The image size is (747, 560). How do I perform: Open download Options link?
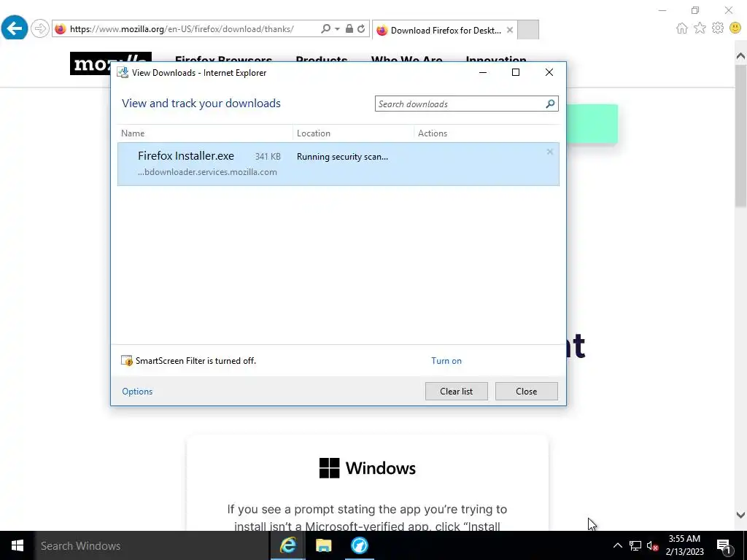[x=137, y=392]
